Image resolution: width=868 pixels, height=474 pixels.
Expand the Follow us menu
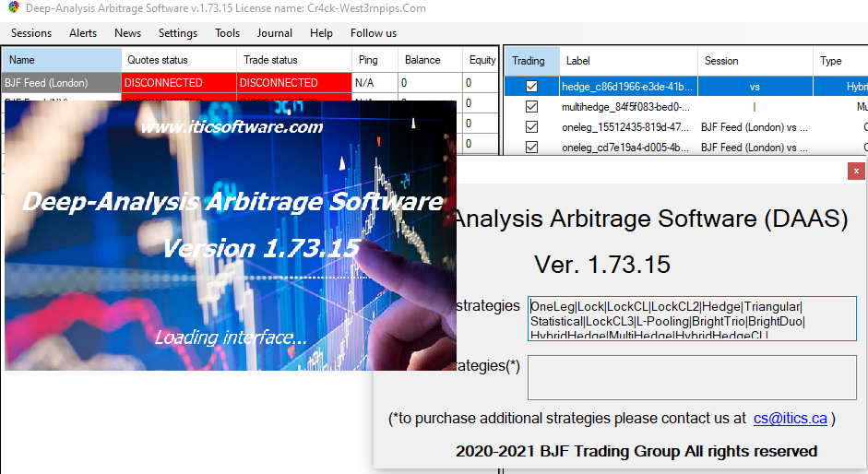tap(373, 33)
